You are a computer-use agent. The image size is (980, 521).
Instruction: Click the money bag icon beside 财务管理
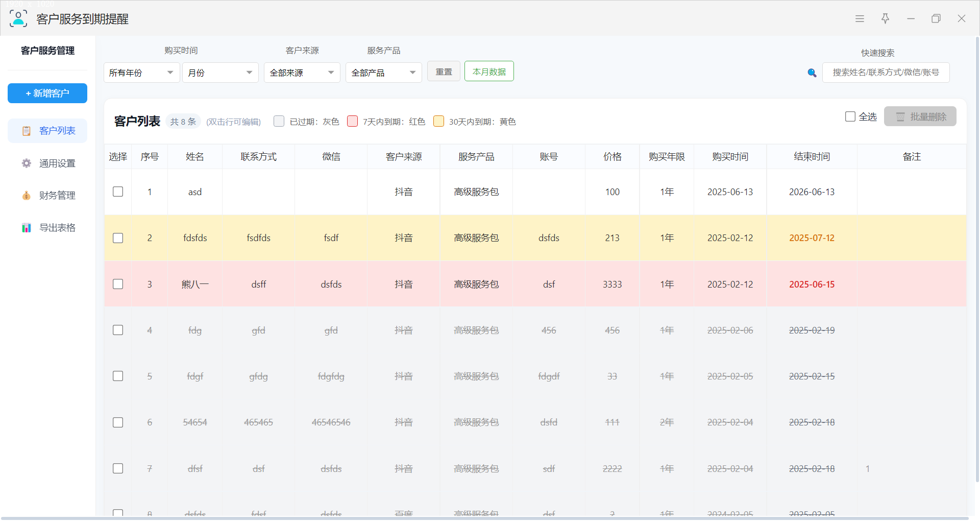(x=27, y=195)
